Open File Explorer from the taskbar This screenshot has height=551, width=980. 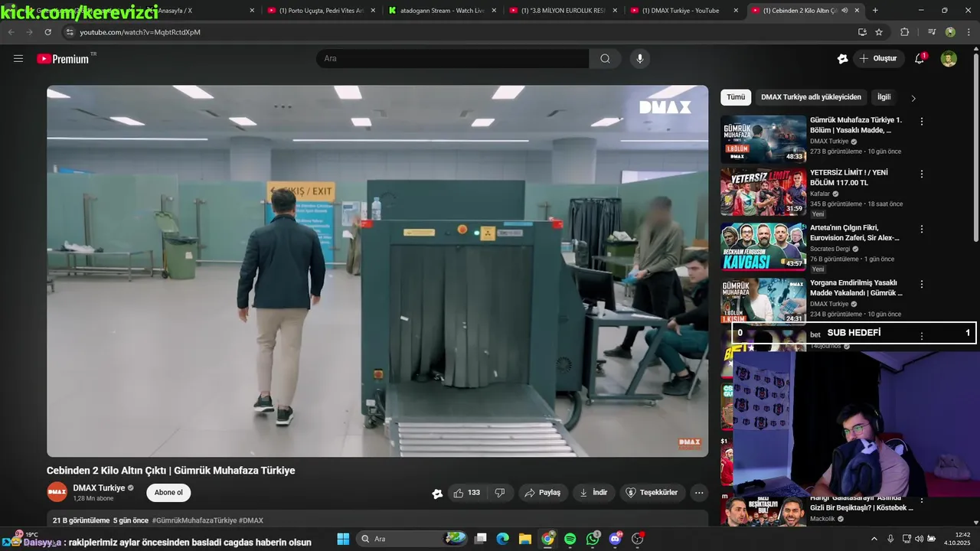(x=524, y=539)
